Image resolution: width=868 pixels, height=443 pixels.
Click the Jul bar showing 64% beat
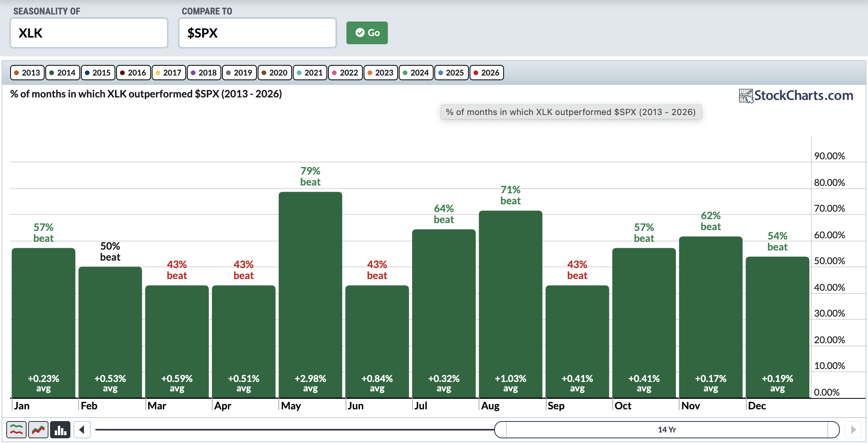tap(444, 313)
